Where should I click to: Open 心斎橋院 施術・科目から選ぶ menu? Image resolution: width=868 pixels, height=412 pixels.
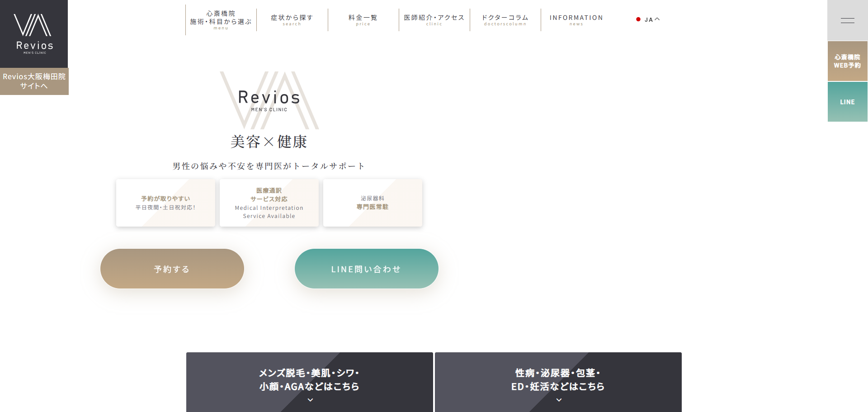221,20
